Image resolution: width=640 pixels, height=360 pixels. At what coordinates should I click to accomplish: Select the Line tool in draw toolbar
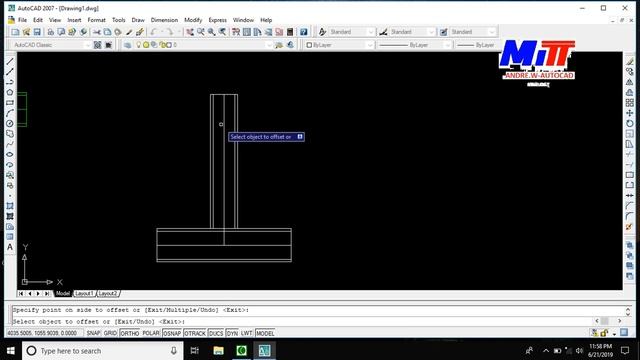tap(10, 62)
